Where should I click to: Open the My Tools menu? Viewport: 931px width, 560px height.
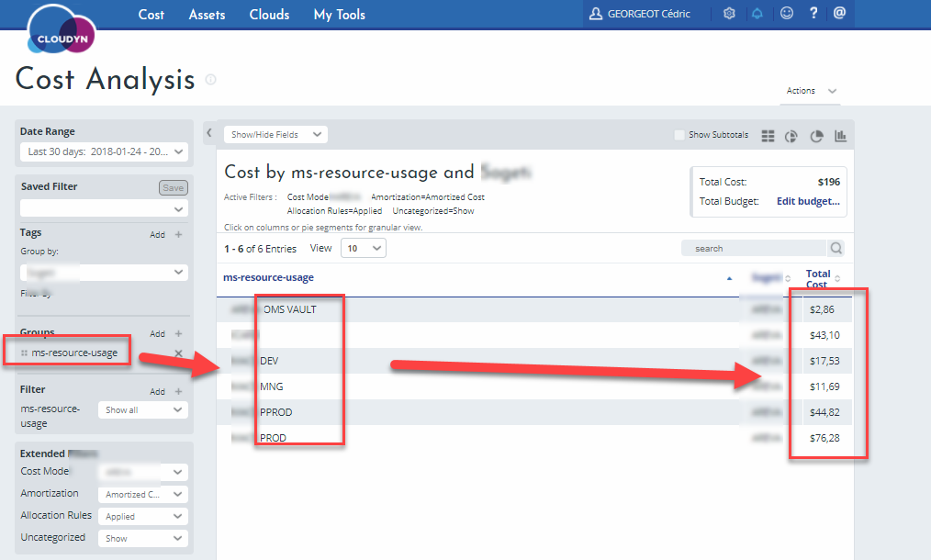pos(339,15)
